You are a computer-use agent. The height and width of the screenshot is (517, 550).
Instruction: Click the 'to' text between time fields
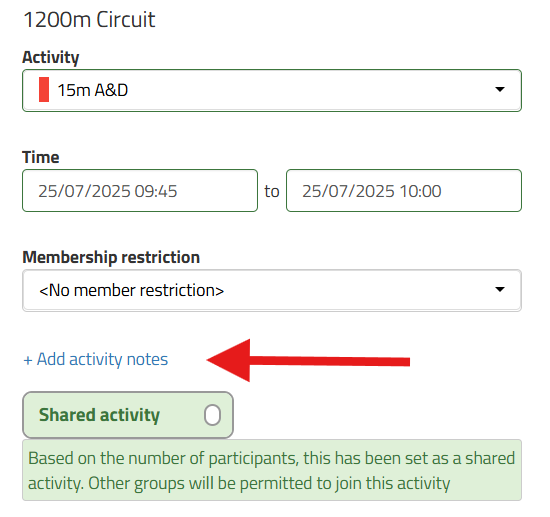tap(272, 192)
